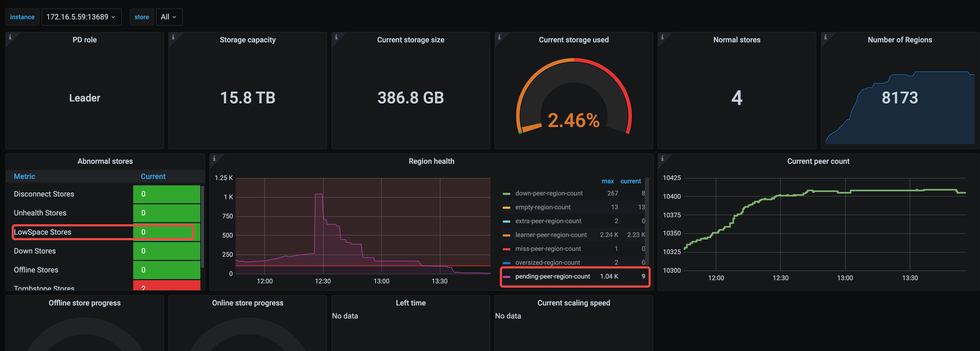
Task: Click info icon on Storage capacity panel
Action: point(173,37)
